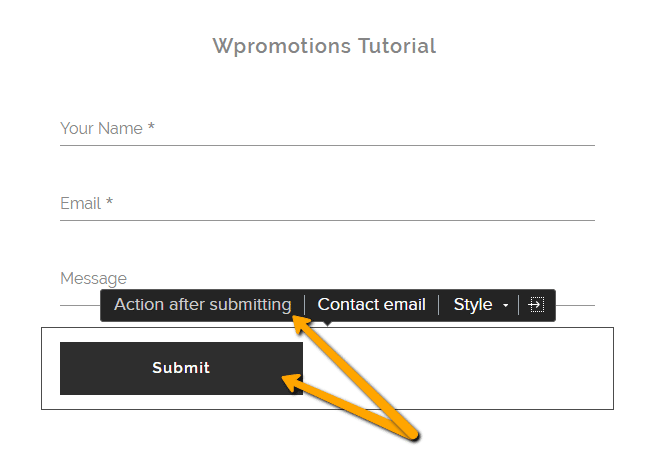Image resolution: width=653 pixels, height=459 pixels.
Task: Focus the Email input field
Action: [327, 204]
